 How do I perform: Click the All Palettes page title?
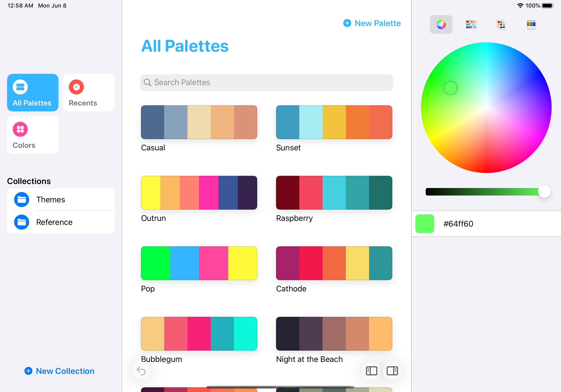pyautogui.click(x=185, y=46)
